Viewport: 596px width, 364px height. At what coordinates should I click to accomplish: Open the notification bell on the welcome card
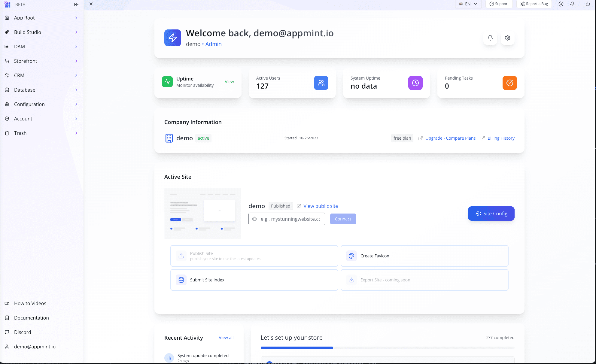(490, 38)
